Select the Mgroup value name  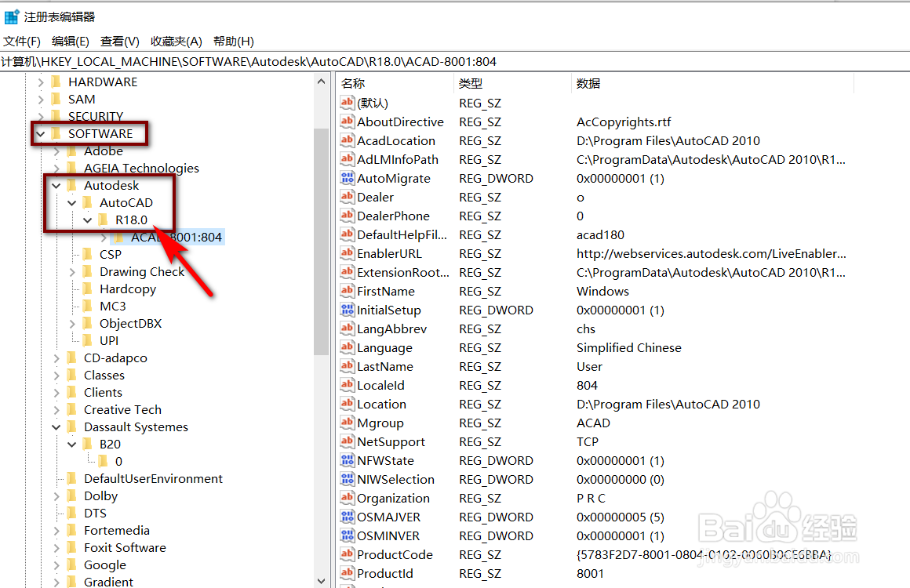[380, 423]
